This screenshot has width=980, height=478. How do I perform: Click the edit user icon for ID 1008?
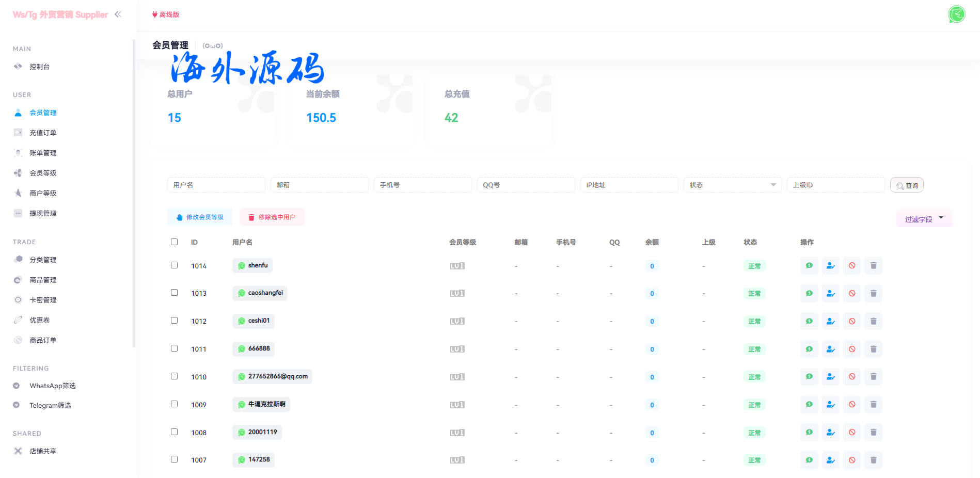click(830, 433)
